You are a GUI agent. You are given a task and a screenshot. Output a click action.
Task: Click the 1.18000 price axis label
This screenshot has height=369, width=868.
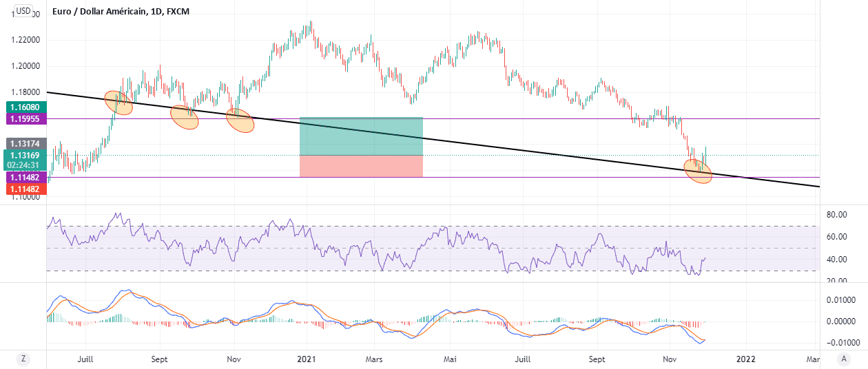(x=26, y=92)
